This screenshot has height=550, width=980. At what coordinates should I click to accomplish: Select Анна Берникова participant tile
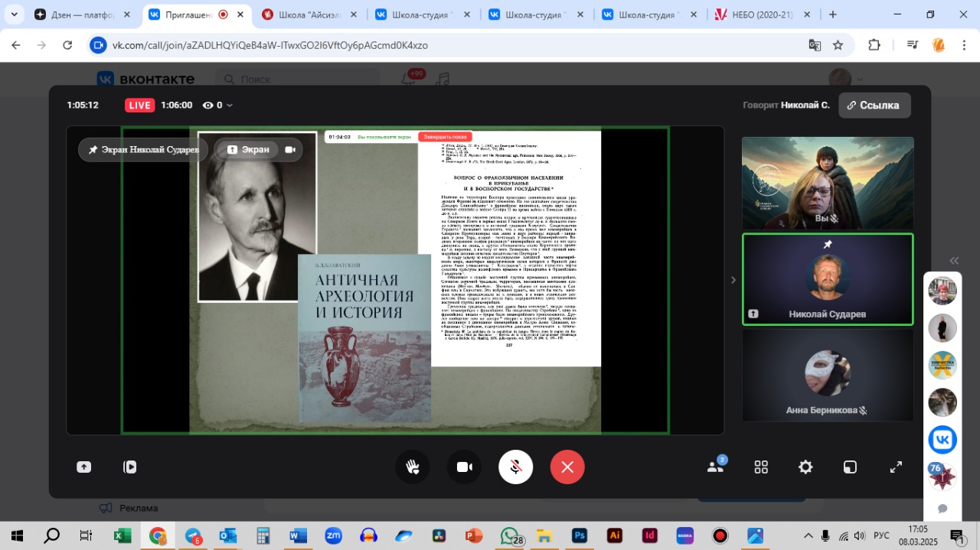[x=828, y=375]
